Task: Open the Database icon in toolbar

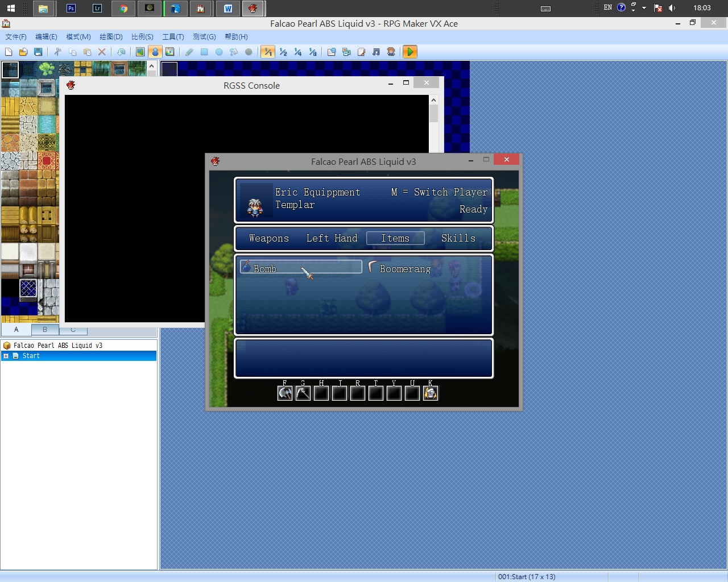Action: (x=332, y=52)
